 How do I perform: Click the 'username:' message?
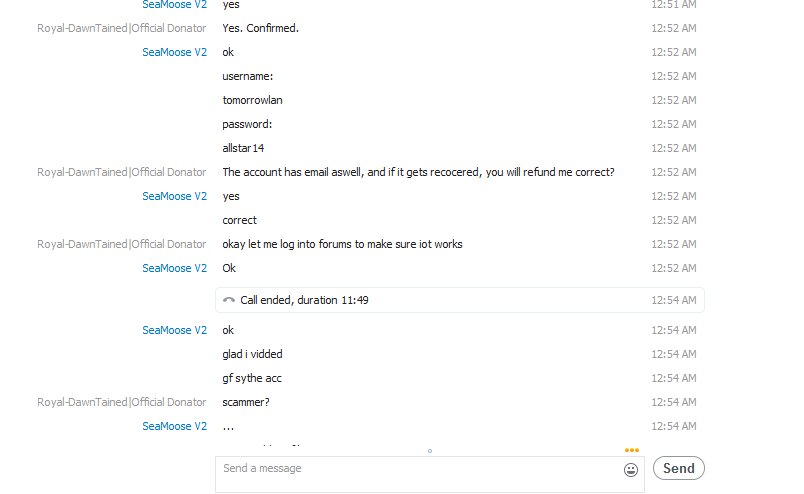click(248, 76)
